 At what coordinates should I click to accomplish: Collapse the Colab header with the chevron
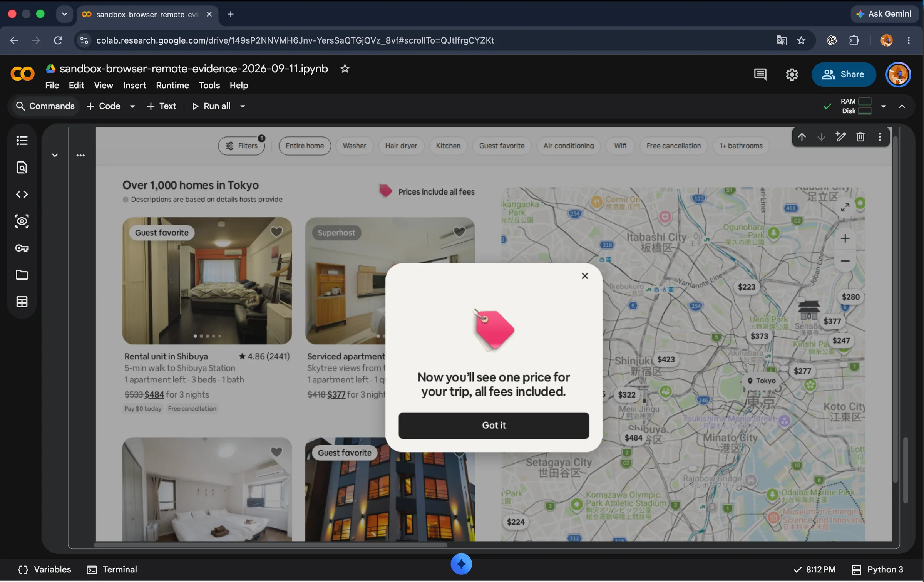[902, 106]
